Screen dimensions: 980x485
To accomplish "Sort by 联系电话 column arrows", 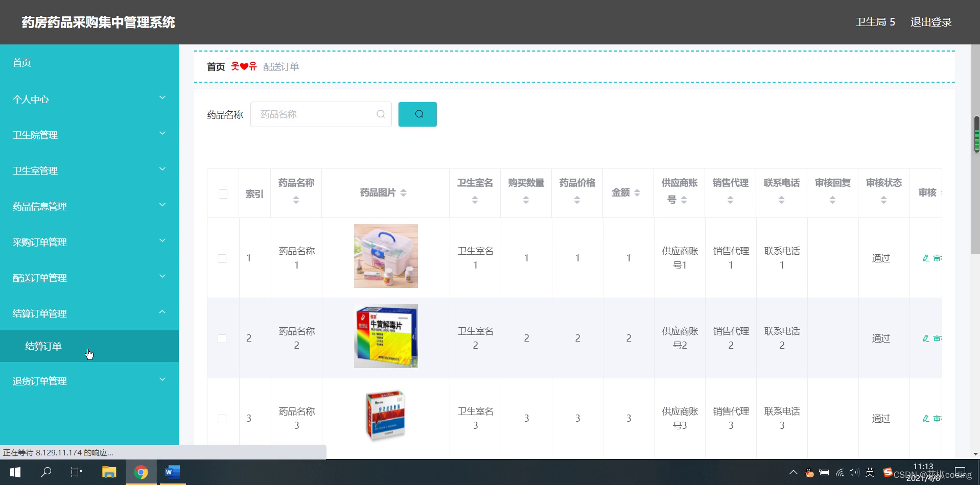I will [x=781, y=200].
